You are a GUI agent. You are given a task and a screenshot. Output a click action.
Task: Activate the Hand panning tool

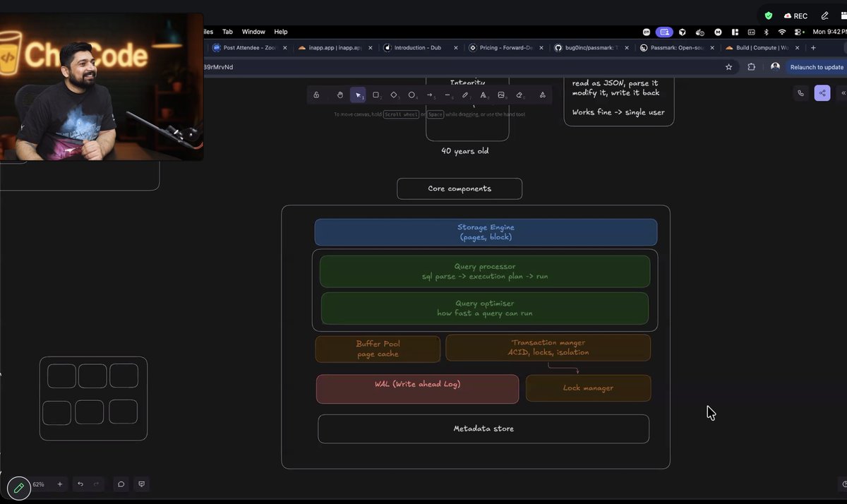(340, 95)
